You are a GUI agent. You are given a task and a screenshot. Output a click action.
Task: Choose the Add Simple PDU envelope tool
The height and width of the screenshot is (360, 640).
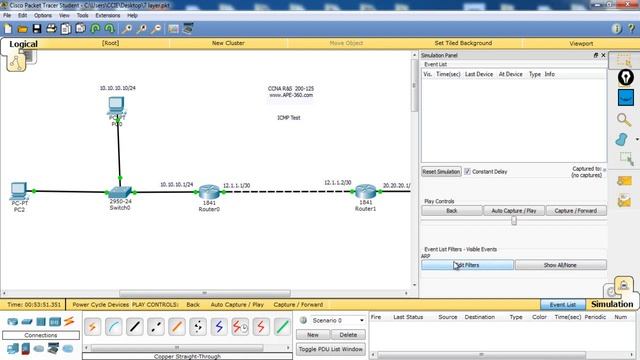(624, 181)
